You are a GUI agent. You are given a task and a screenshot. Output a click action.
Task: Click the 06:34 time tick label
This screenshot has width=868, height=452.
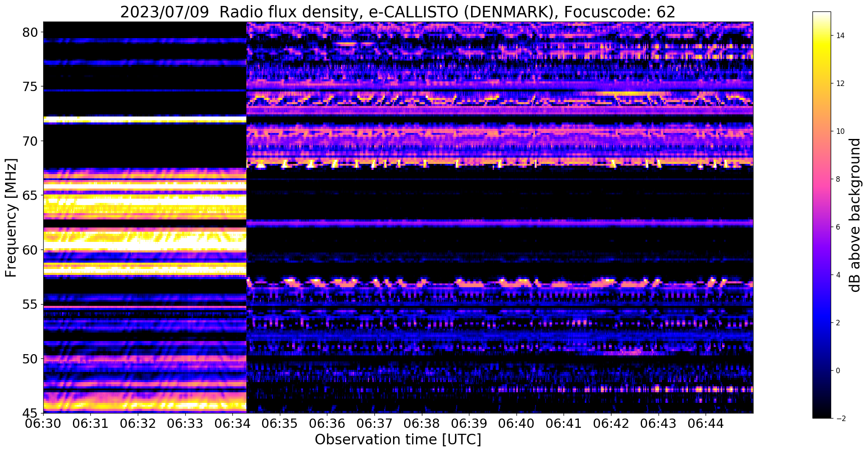point(232,423)
